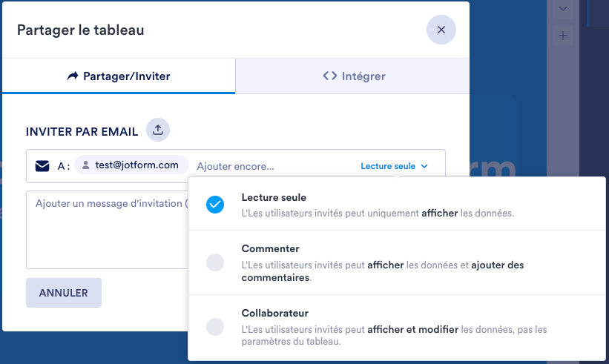Click the upload icon next to Inviter par email
Viewport: 609px width, 364px height.
pyautogui.click(x=157, y=130)
